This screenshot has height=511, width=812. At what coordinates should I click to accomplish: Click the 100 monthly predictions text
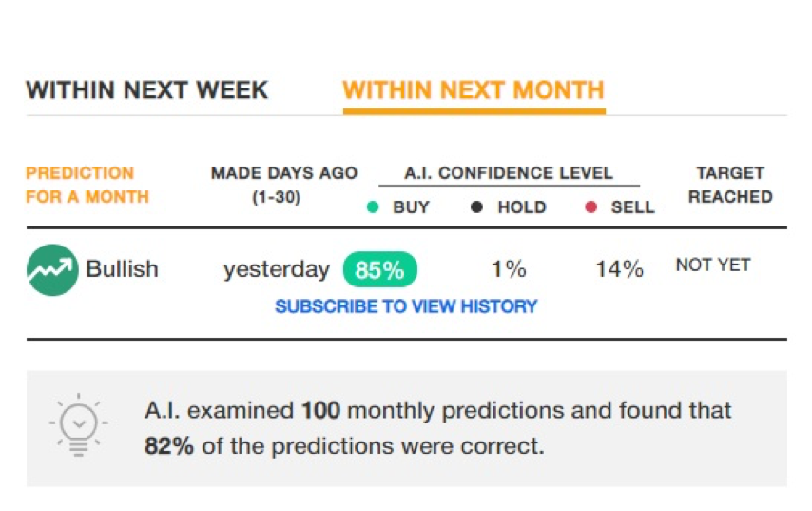point(321,410)
